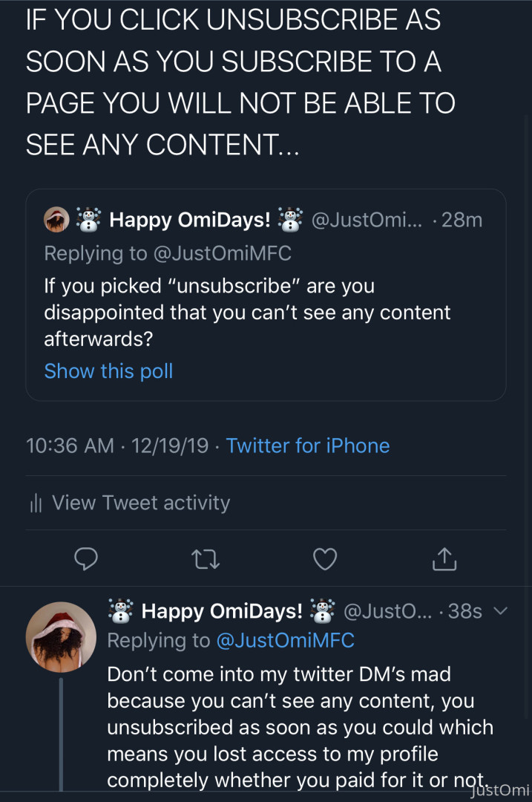The height and width of the screenshot is (802, 532).
Task: Tap small avatar in quoted tweet
Action: 57,220
